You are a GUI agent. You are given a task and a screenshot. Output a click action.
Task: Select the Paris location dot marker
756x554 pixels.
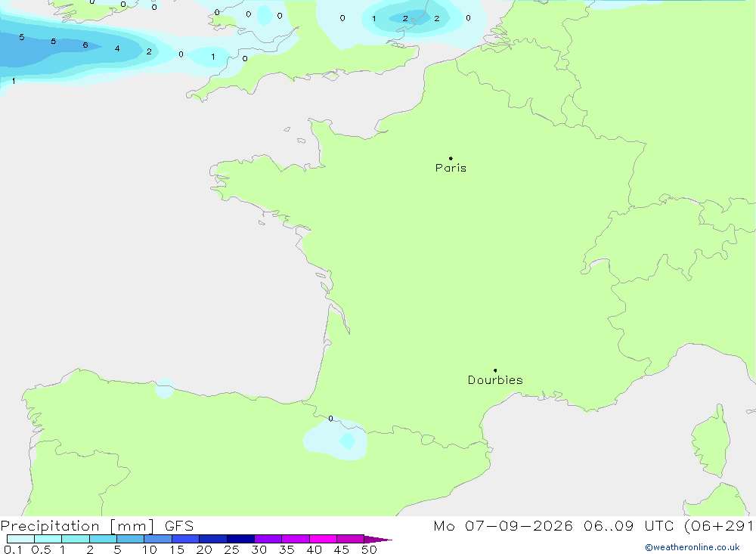(x=451, y=158)
